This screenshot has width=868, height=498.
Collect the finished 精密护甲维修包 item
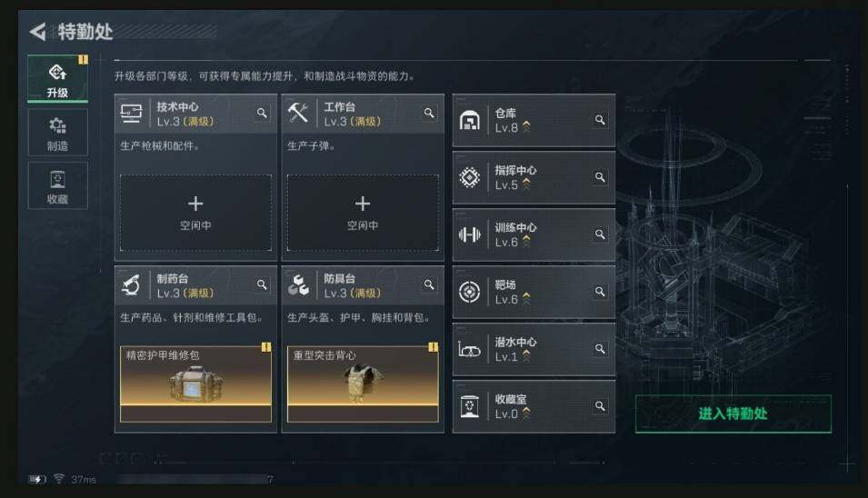tap(195, 384)
